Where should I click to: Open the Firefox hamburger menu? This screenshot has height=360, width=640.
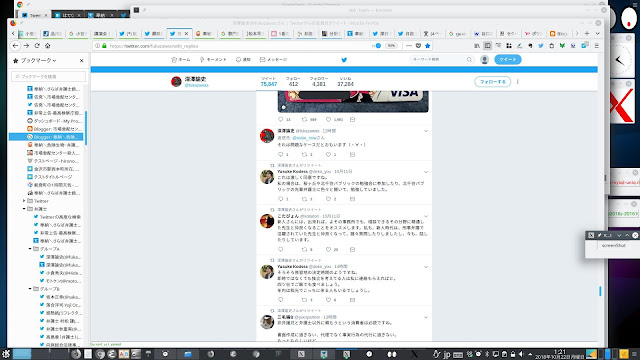click(x=596, y=46)
